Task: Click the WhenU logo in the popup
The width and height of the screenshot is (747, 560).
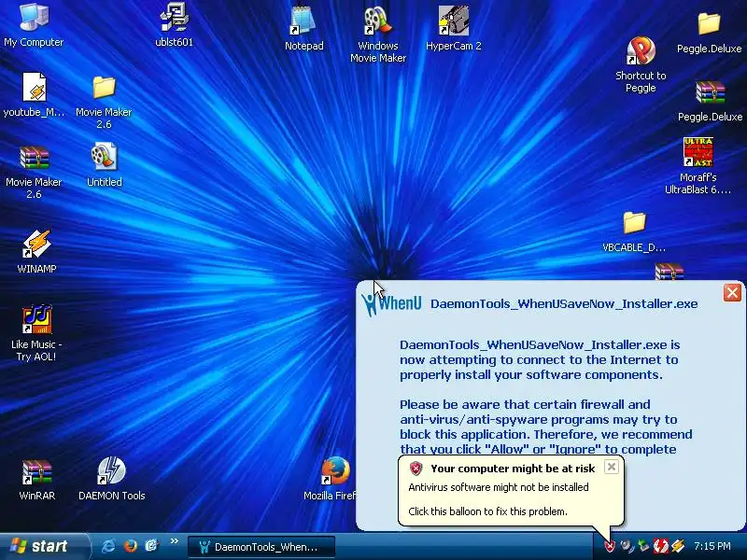Action: (x=391, y=304)
